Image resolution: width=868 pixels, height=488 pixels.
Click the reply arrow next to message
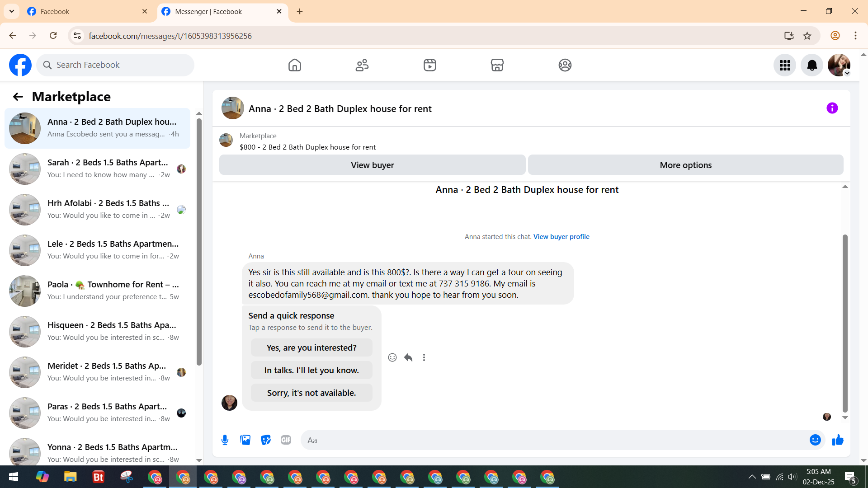tap(408, 357)
